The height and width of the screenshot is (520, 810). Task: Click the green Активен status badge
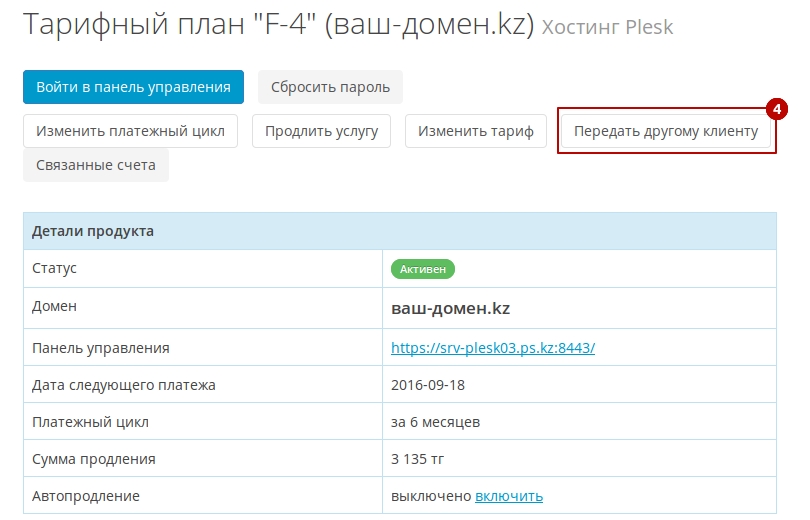[423, 269]
